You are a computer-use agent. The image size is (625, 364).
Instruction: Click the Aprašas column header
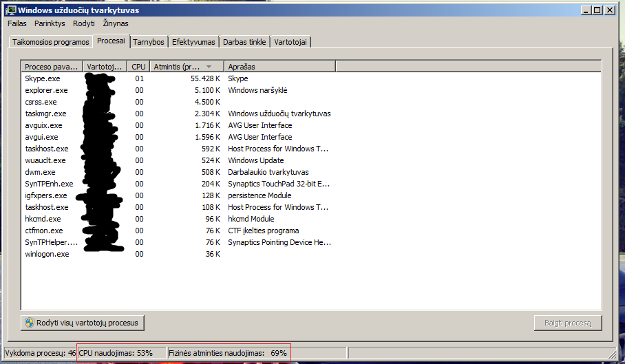[x=280, y=67]
